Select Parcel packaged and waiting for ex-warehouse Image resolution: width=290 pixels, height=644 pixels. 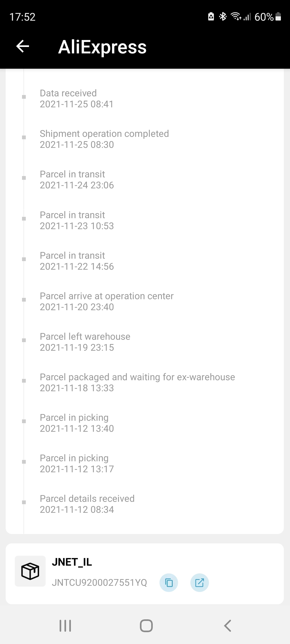(137, 382)
